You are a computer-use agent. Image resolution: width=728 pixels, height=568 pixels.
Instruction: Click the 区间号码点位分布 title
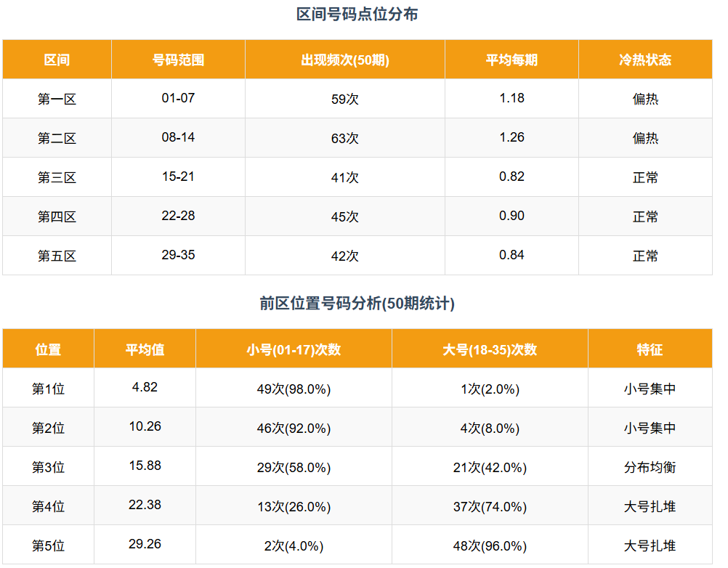point(357,14)
